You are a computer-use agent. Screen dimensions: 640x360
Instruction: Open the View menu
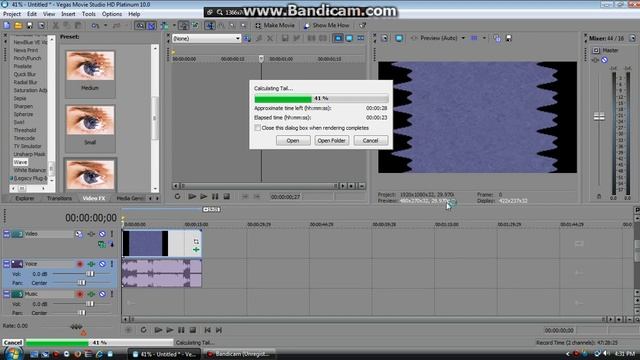[x=49, y=14]
